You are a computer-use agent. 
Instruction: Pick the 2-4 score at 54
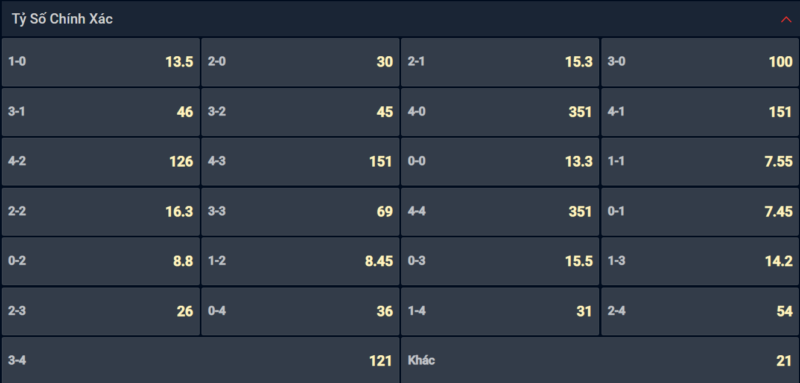point(701,311)
